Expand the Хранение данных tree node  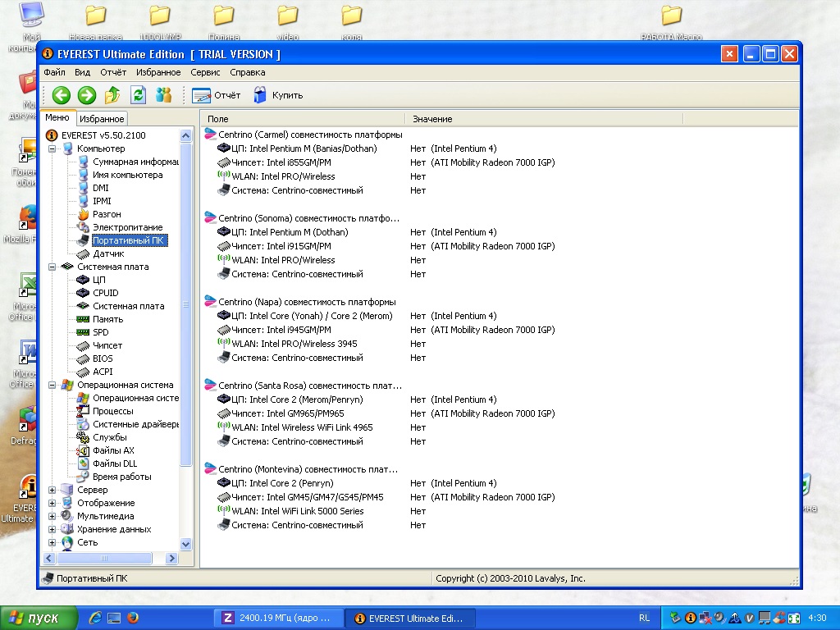coord(52,529)
